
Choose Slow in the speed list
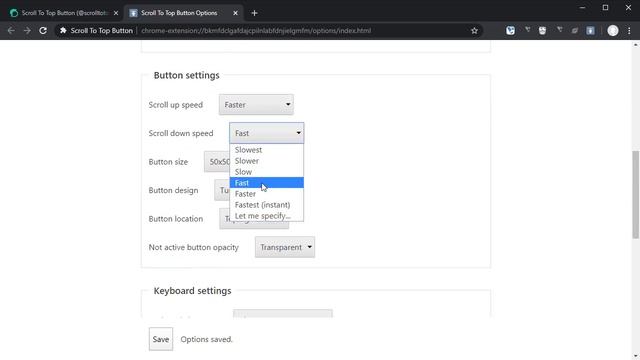[x=267, y=172]
